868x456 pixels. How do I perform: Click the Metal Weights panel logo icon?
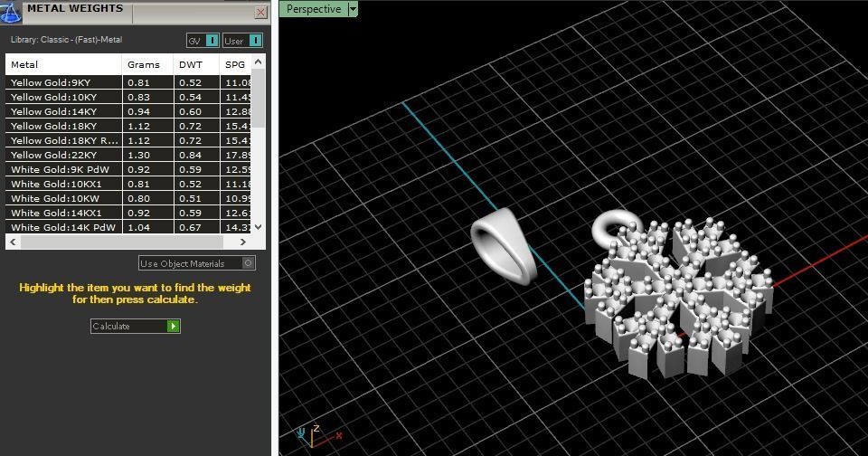tap(10, 12)
